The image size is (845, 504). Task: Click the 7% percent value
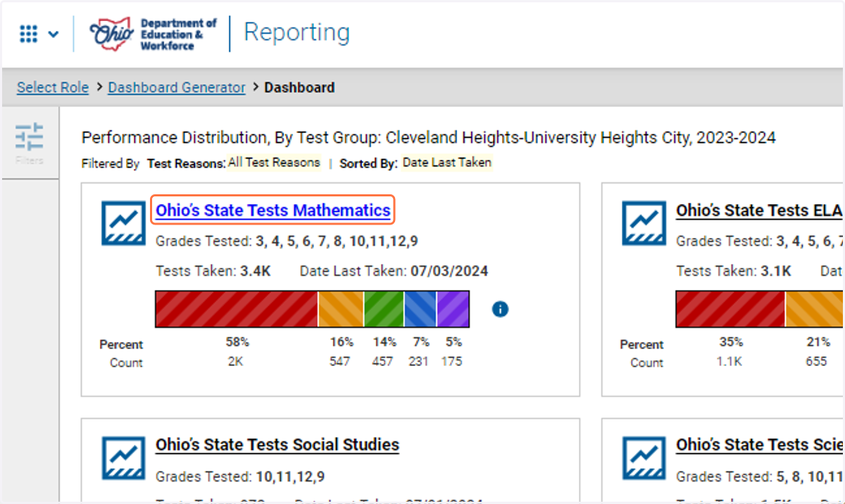421,342
